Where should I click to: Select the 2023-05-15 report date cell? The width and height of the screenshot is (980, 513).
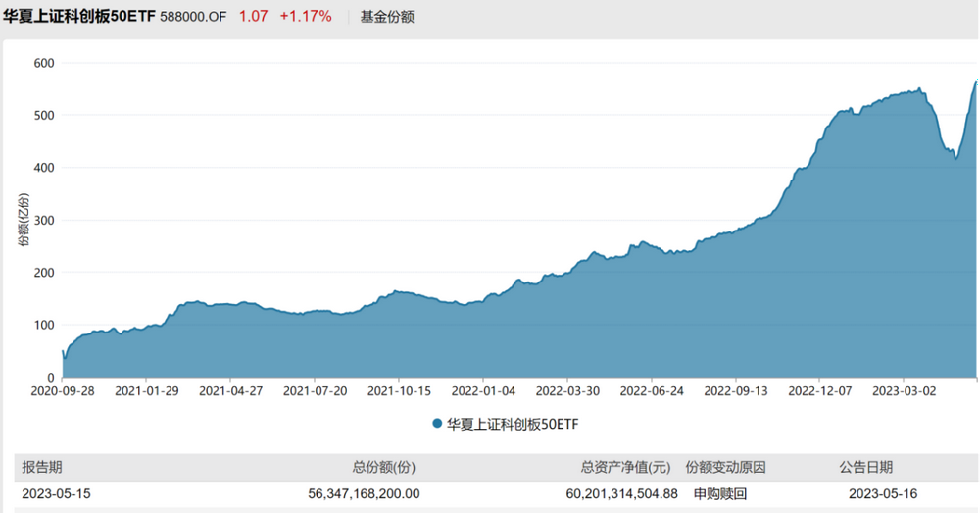click(57, 494)
